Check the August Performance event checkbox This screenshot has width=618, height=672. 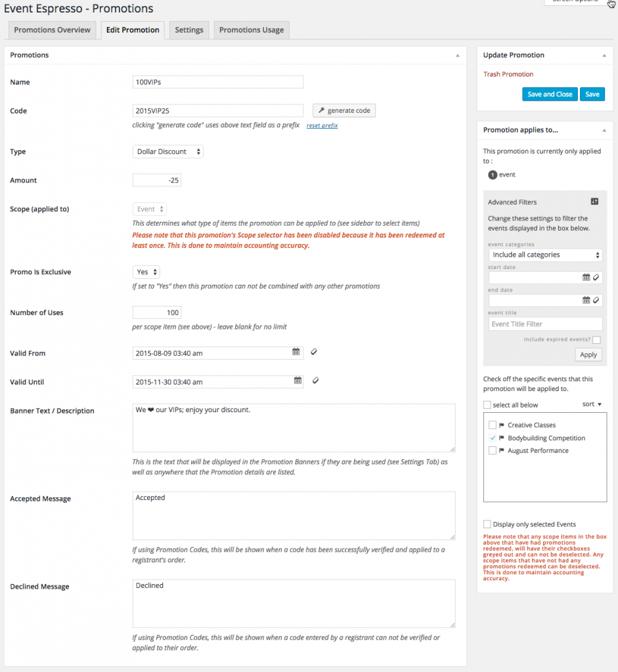(x=493, y=450)
